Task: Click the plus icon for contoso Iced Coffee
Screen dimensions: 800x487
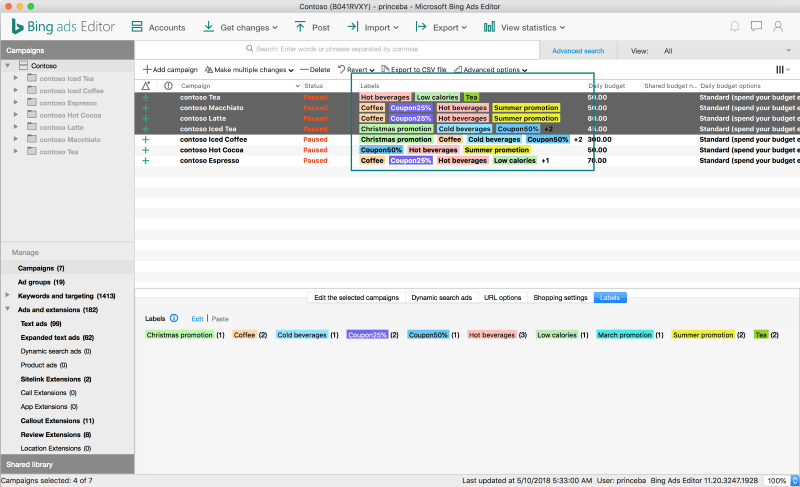Action: click(x=145, y=139)
